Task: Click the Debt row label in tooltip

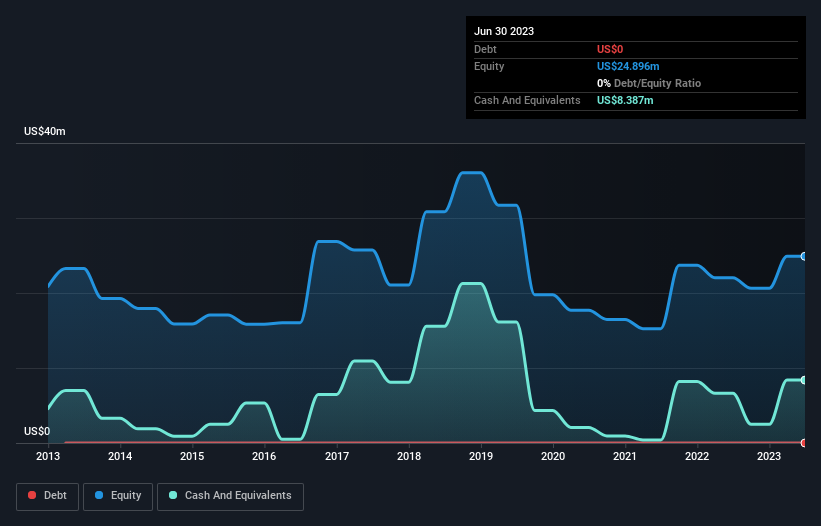Action: (485, 49)
